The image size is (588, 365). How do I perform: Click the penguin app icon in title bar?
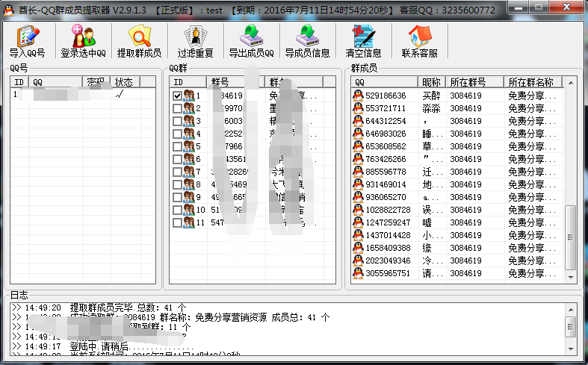[x=8, y=10]
